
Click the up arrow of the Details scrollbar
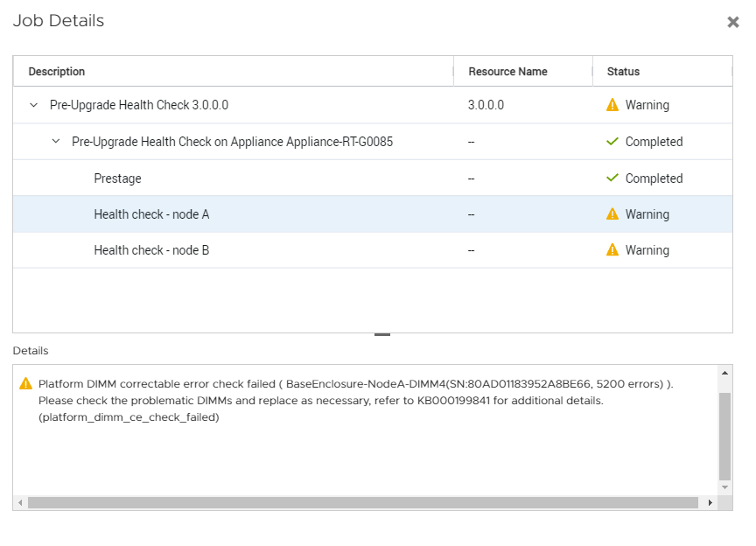[x=724, y=373]
